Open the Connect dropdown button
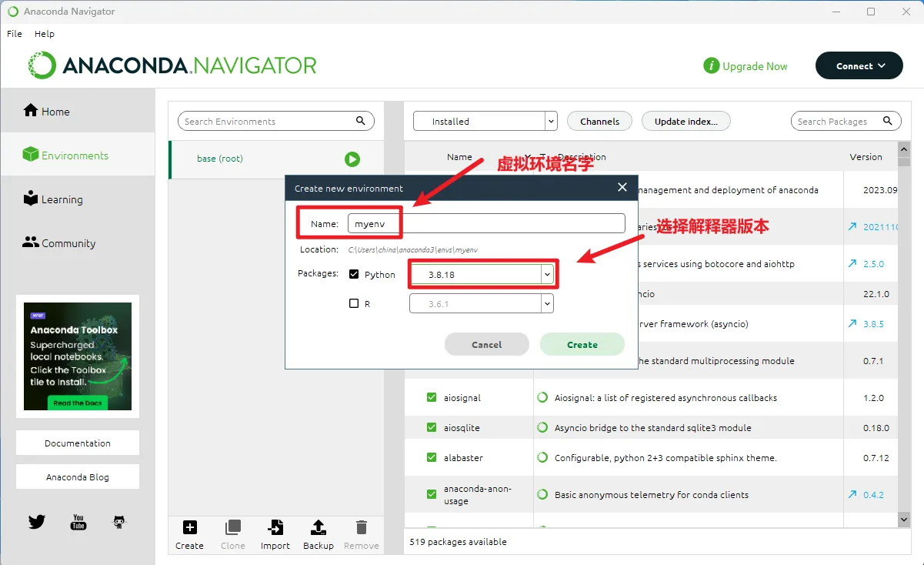Screen dimensions: 924x565 coord(859,66)
